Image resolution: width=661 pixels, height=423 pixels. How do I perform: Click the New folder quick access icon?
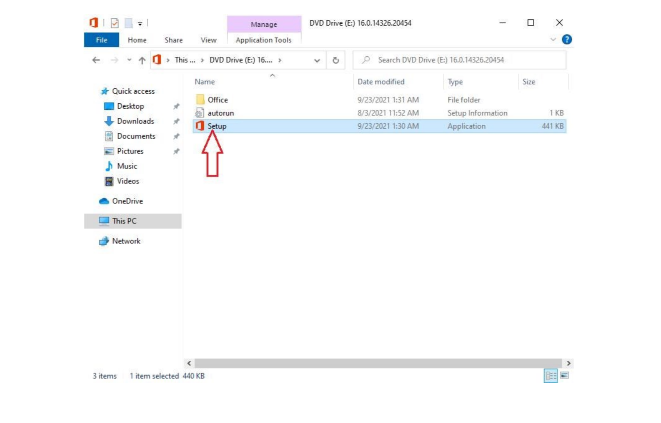click(129, 23)
